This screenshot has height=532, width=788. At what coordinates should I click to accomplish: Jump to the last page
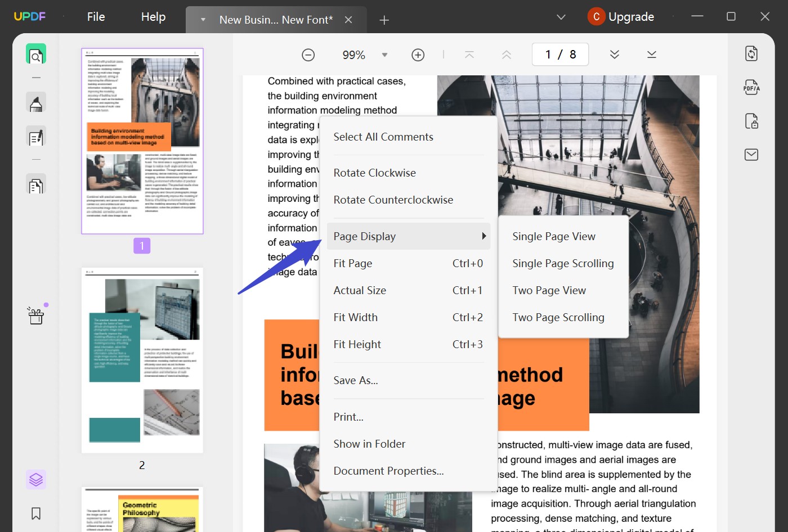pyautogui.click(x=652, y=55)
